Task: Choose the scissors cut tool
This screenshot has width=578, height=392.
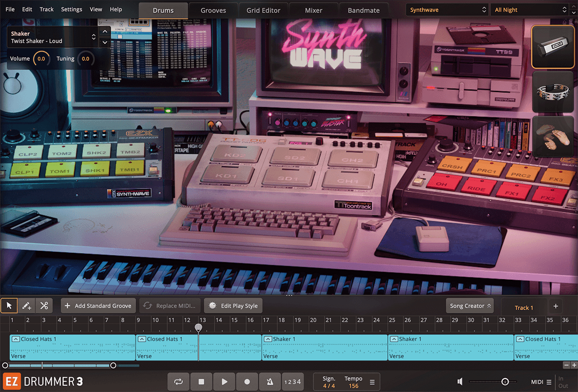Action: point(43,305)
